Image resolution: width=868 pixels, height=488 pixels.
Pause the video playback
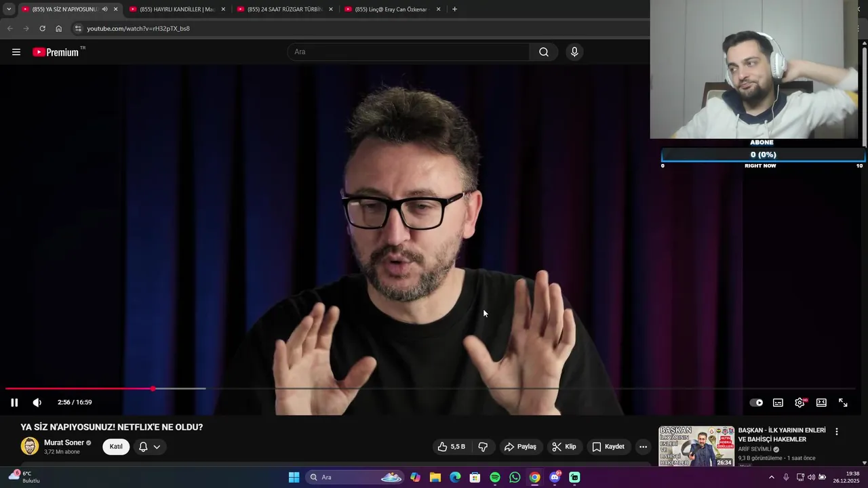pyautogui.click(x=14, y=403)
